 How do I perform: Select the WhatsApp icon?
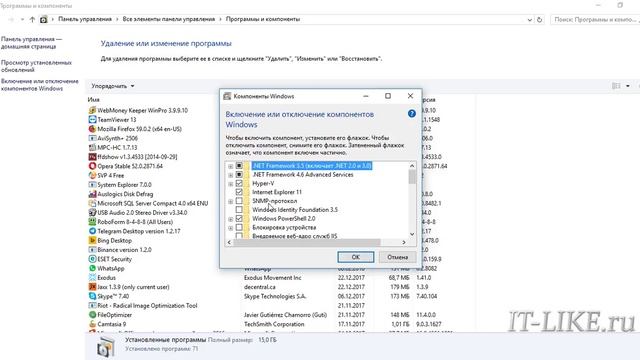(92, 269)
